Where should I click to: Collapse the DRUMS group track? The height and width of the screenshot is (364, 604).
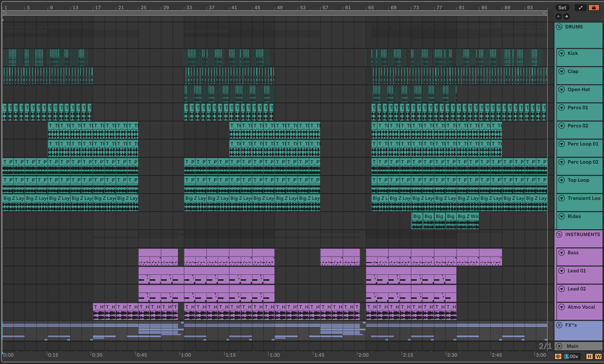[559, 27]
